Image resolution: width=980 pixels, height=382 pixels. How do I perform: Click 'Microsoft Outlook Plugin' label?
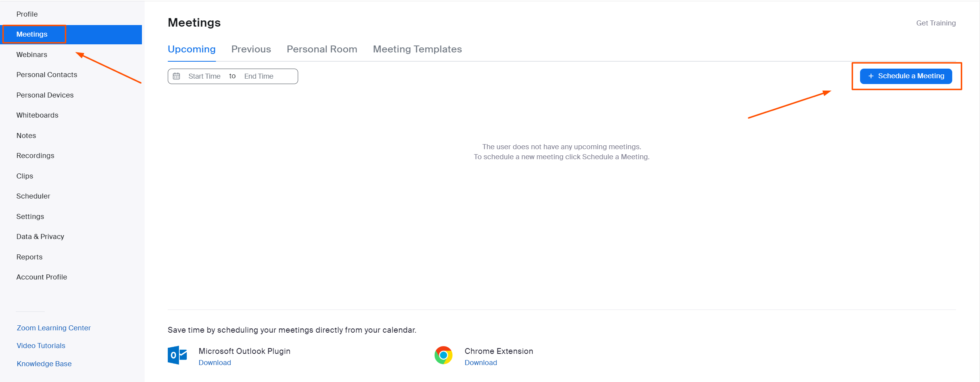245,351
